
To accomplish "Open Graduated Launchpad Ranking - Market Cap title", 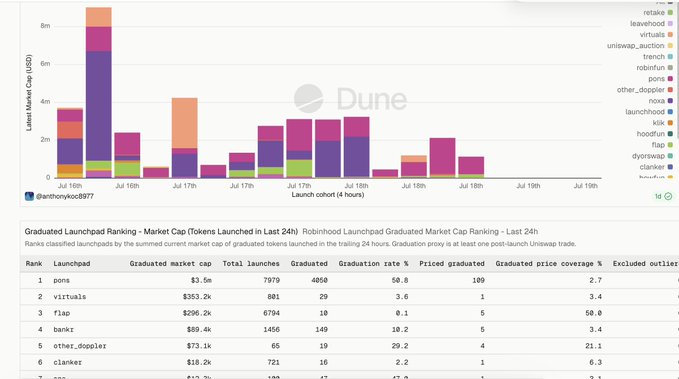I will click(x=161, y=232).
